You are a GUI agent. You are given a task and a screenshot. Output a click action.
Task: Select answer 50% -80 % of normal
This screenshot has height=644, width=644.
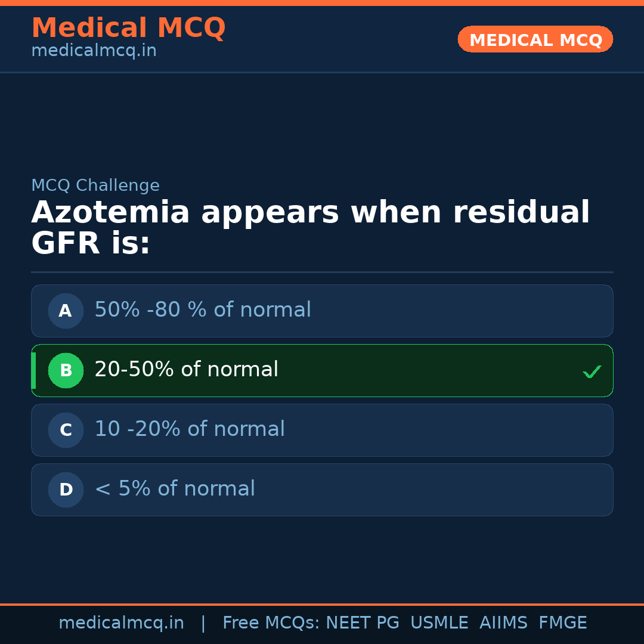(x=203, y=310)
